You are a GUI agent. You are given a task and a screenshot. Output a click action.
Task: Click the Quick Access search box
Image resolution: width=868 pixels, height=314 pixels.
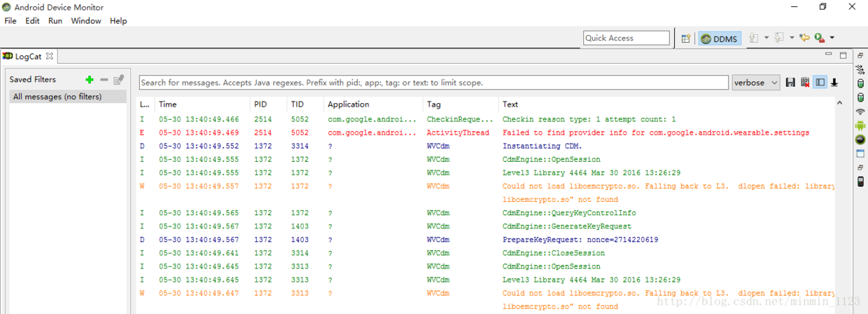[x=626, y=38]
